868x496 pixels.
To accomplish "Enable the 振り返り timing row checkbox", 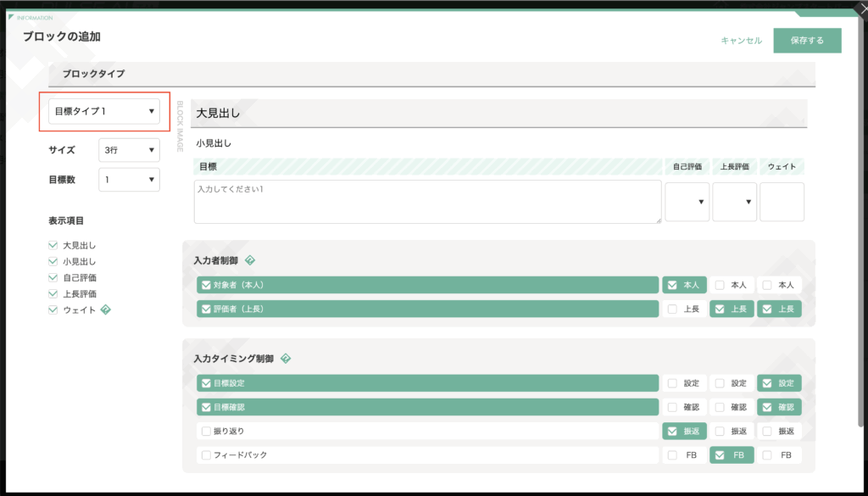I will tap(206, 432).
